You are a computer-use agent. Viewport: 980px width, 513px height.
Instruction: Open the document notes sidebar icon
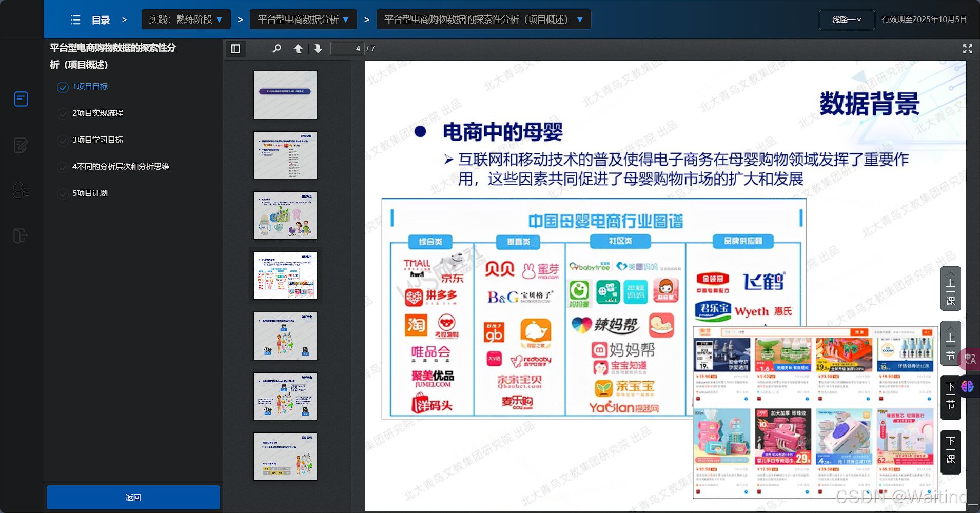(21, 99)
